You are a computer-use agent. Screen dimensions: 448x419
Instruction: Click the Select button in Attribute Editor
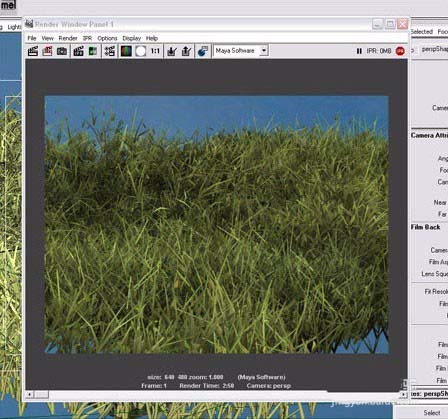pyautogui.click(x=432, y=413)
